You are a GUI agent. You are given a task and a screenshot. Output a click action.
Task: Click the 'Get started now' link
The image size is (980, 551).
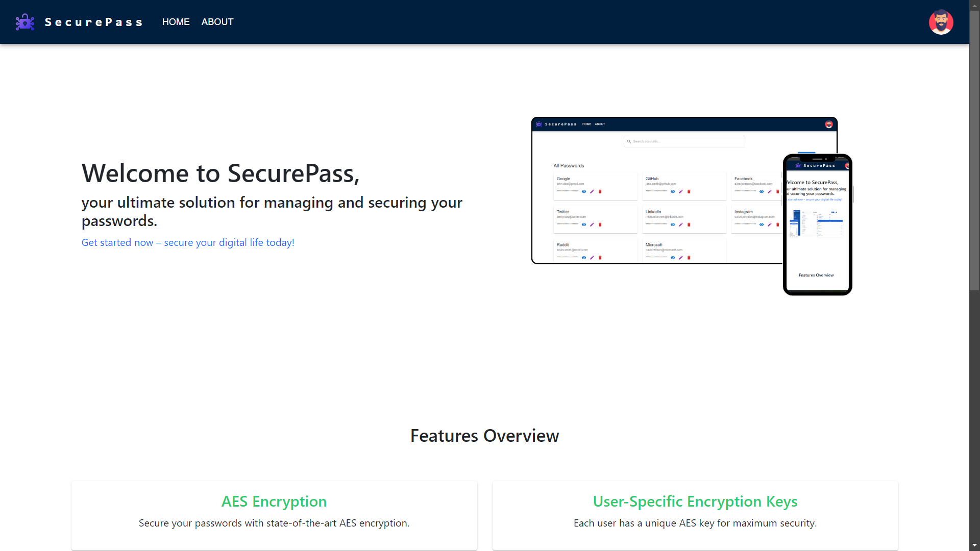point(188,242)
